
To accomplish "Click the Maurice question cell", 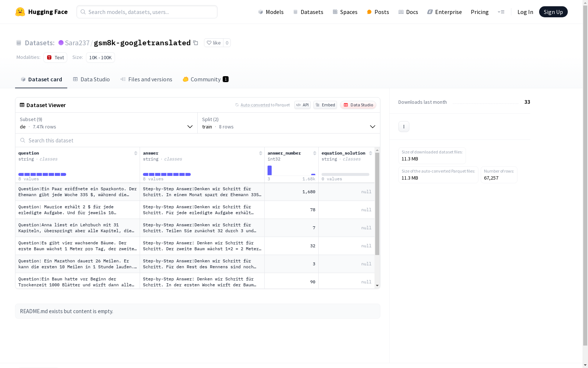I will (x=78, y=210).
